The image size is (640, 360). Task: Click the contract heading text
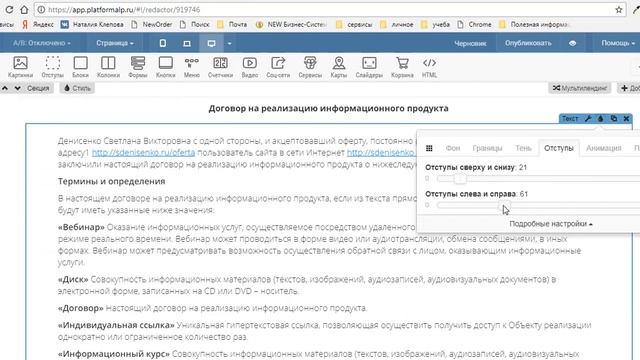[x=328, y=108]
